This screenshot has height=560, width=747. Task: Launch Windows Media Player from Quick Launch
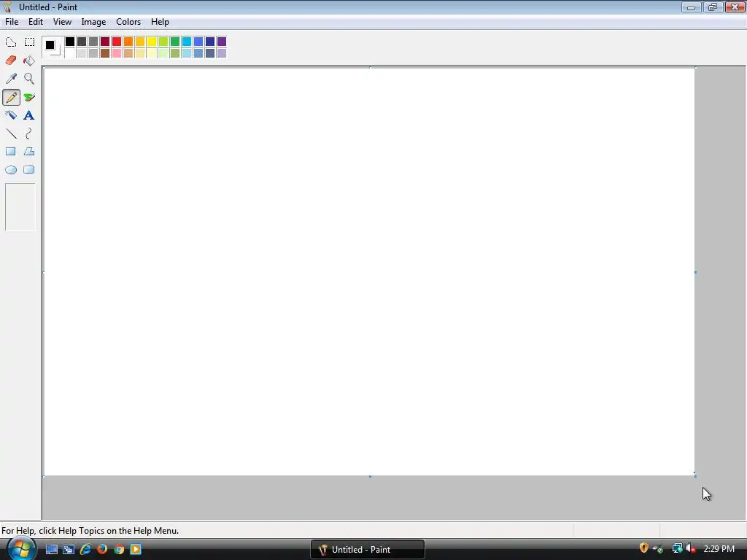tap(136, 550)
